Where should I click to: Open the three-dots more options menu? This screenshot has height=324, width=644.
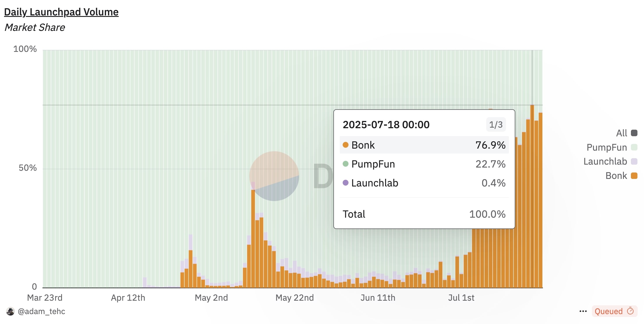pyautogui.click(x=583, y=311)
